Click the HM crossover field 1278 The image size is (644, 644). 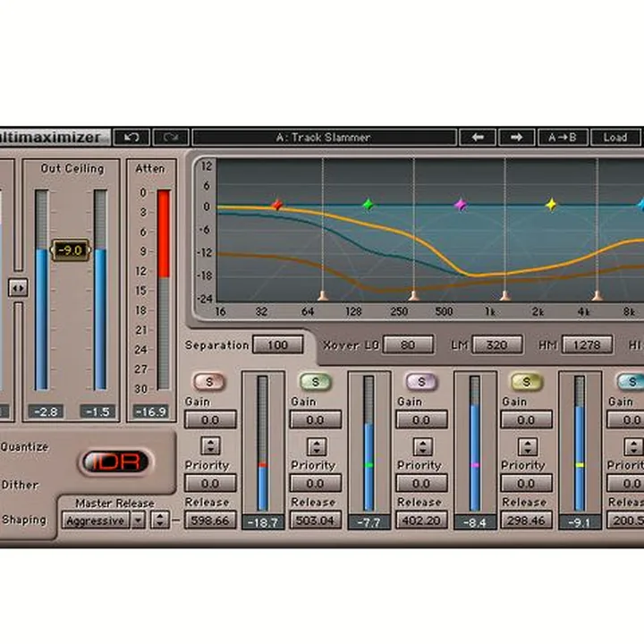pyautogui.click(x=588, y=344)
